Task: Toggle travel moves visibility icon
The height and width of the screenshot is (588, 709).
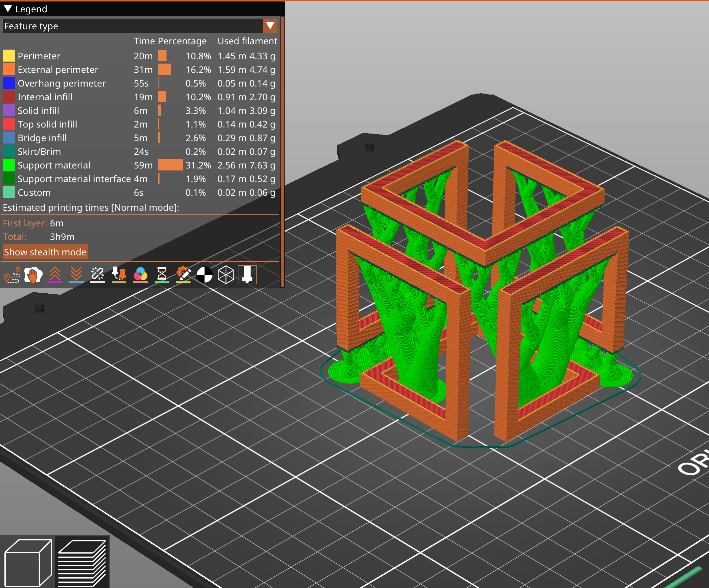Action: [x=12, y=275]
